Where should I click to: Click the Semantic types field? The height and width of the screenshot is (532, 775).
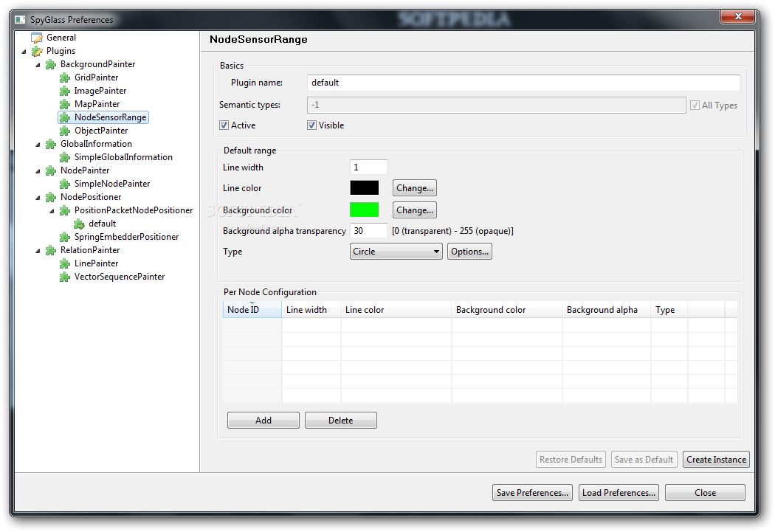[496, 105]
